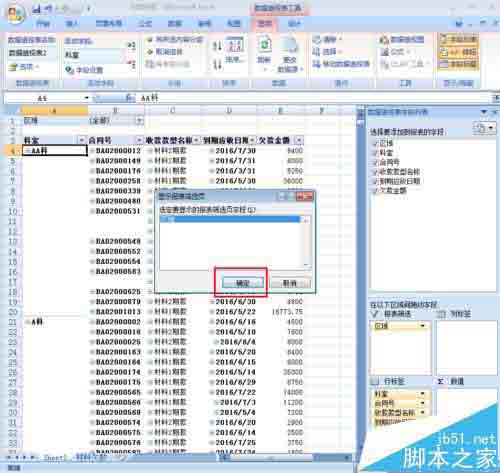The width and height of the screenshot is (500, 473).
Task: Click the sort ascending A-Z icon
Action: [x=217, y=46]
